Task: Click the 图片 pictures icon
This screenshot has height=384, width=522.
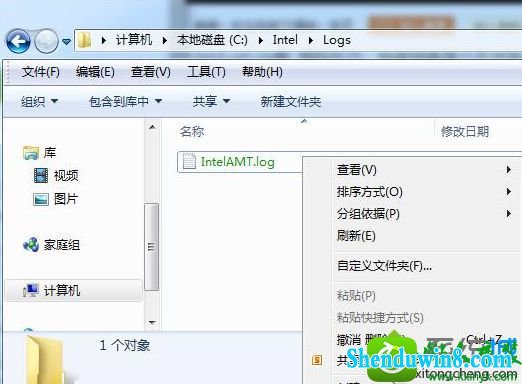Action: 41,199
